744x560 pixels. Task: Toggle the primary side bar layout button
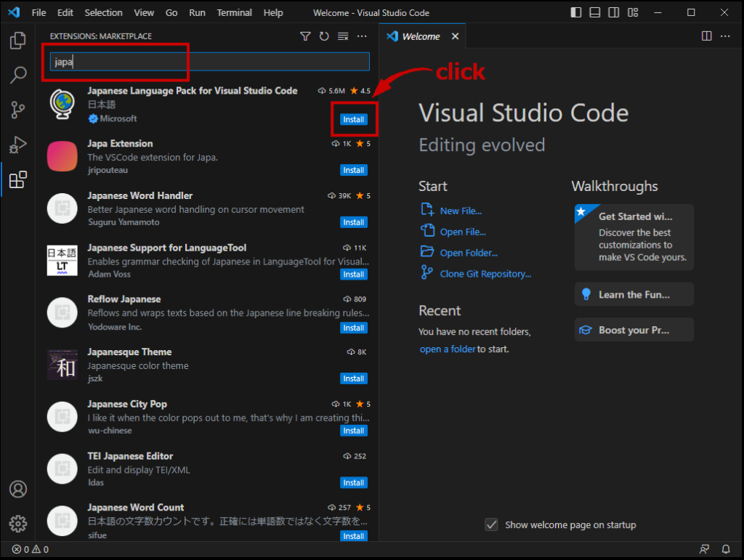pos(576,13)
